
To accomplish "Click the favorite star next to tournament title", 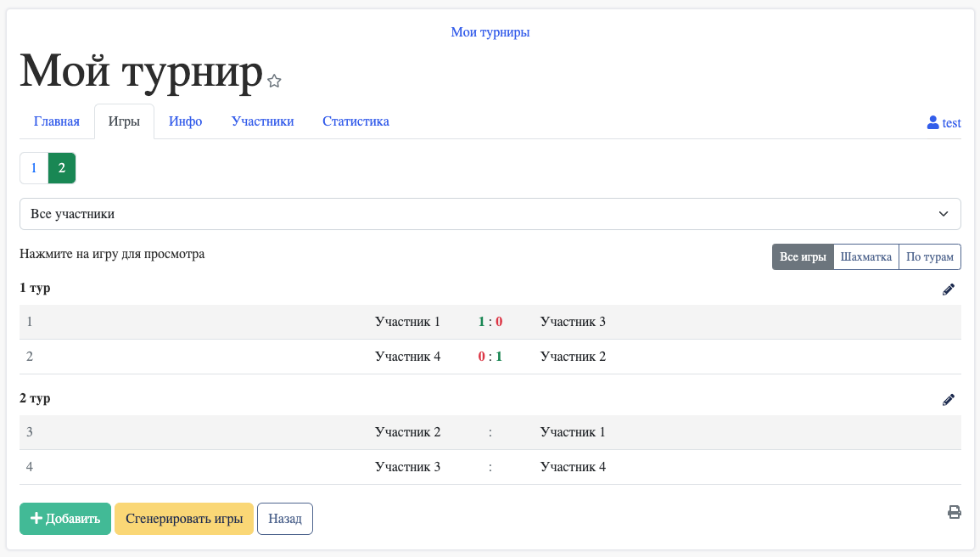I will point(274,82).
